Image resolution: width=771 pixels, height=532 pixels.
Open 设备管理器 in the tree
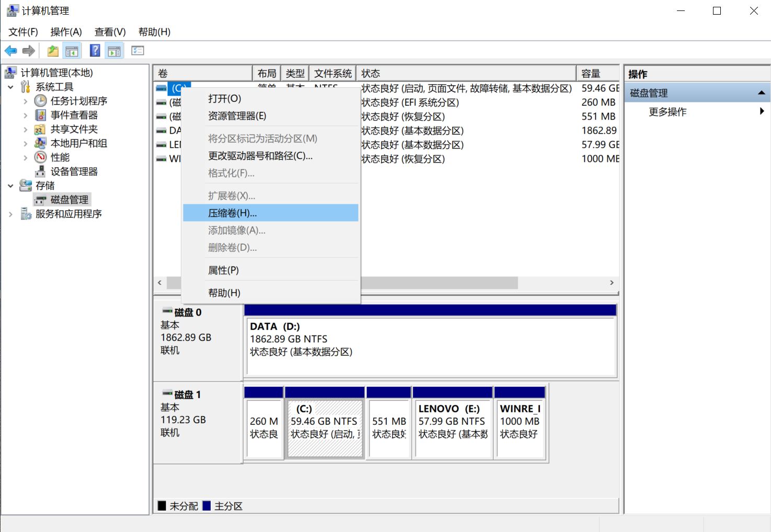click(74, 171)
